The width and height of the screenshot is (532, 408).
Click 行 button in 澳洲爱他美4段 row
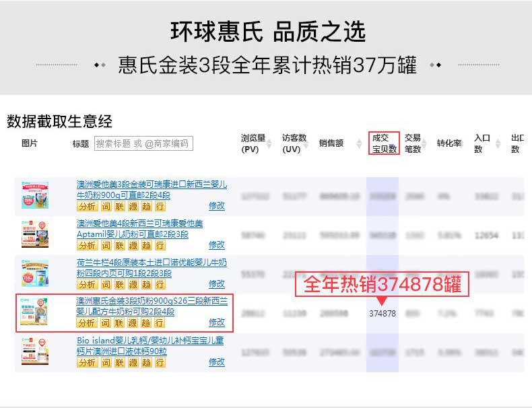[160, 245]
